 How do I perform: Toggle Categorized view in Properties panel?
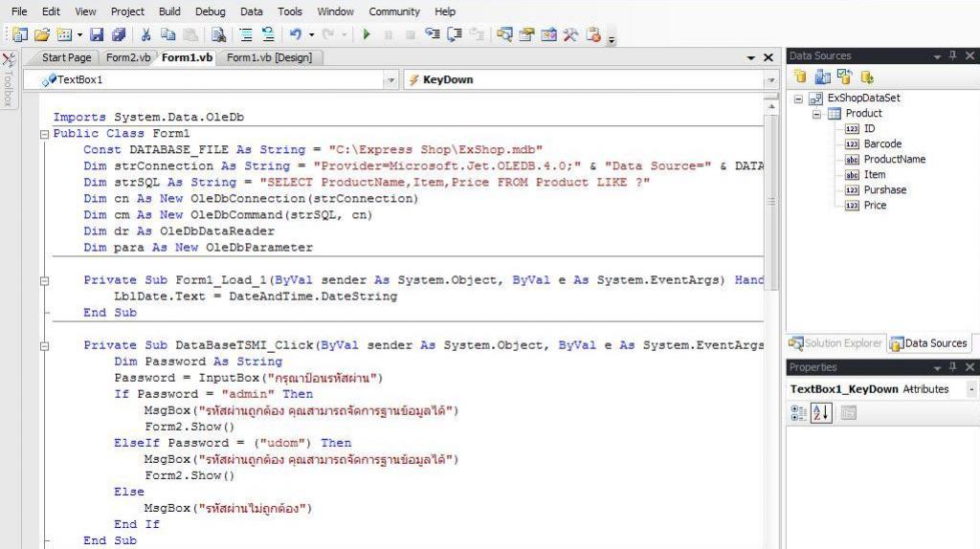point(800,412)
